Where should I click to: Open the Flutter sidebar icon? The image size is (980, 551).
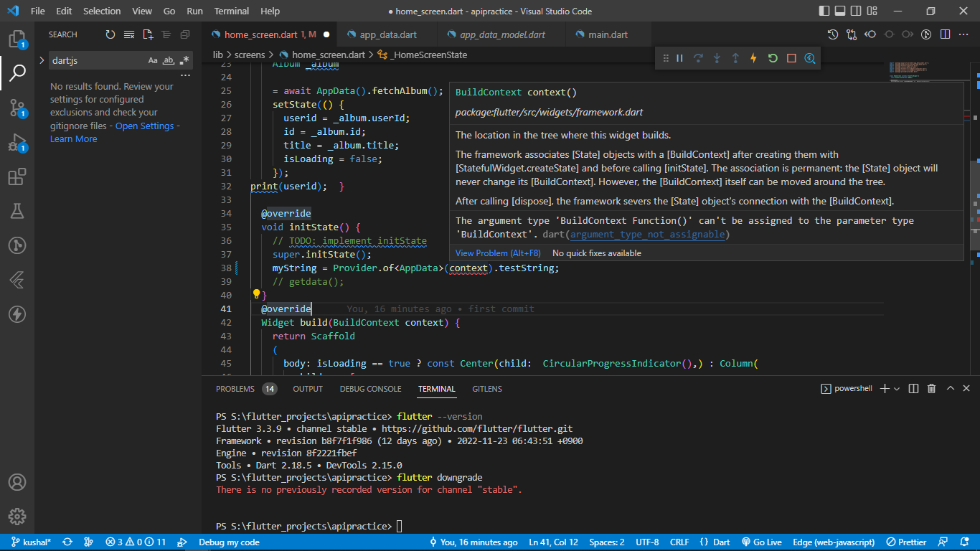(17, 280)
